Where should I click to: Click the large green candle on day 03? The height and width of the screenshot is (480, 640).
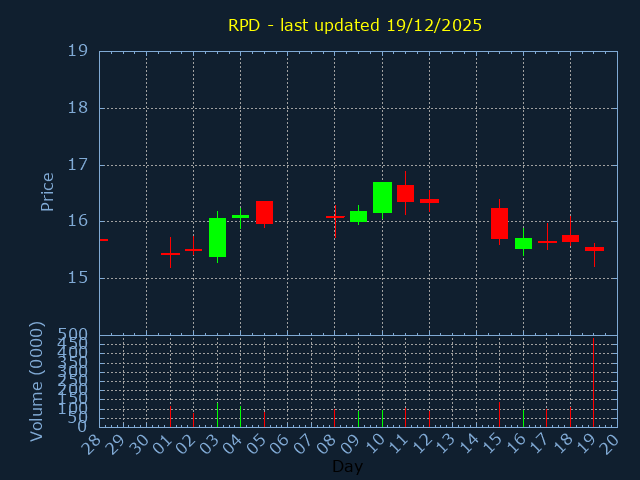pos(217,238)
